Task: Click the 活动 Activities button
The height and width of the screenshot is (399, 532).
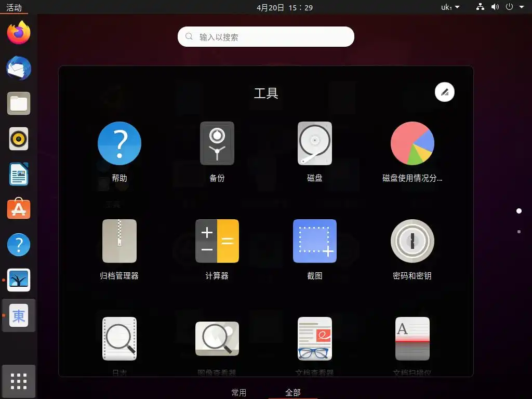Action: [14, 7]
